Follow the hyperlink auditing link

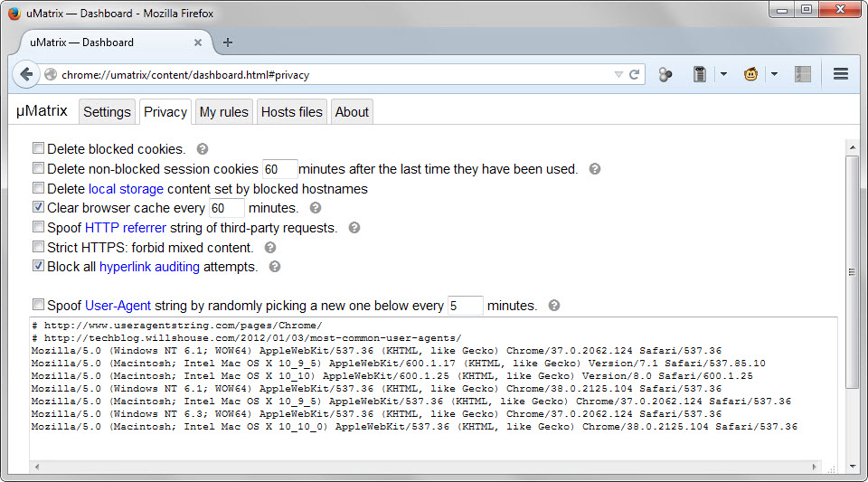click(x=149, y=267)
